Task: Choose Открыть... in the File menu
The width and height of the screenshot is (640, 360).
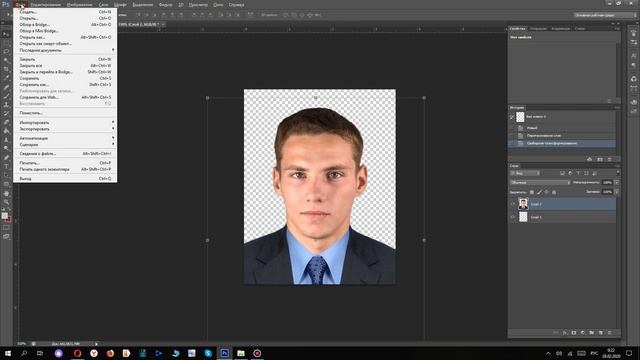Action: (65, 18)
